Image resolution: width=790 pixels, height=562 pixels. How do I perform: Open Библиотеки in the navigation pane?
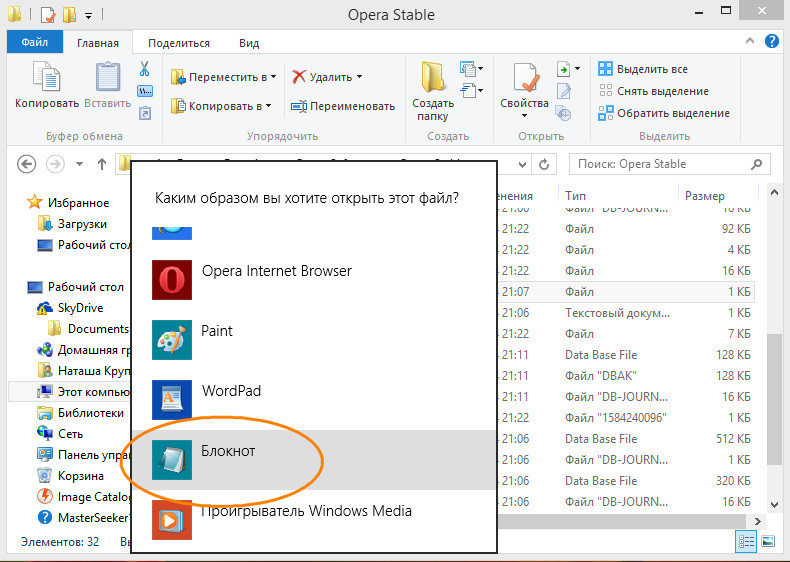tap(81, 413)
